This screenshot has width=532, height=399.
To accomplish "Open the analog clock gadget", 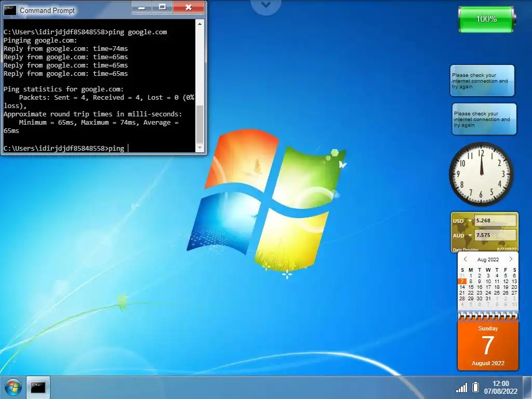I will [x=481, y=174].
